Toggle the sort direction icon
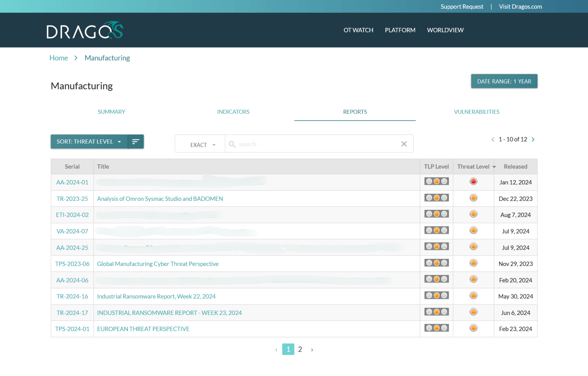Viewport: 588px width, 376px height. coord(136,142)
